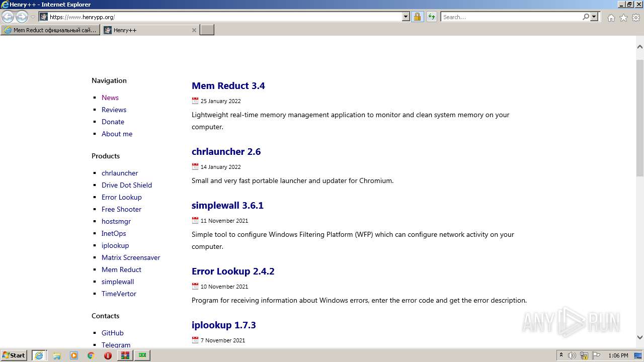Image resolution: width=644 pixels, height=362 pixels.
Task: Click the address bar URL field
Action: 225,17
